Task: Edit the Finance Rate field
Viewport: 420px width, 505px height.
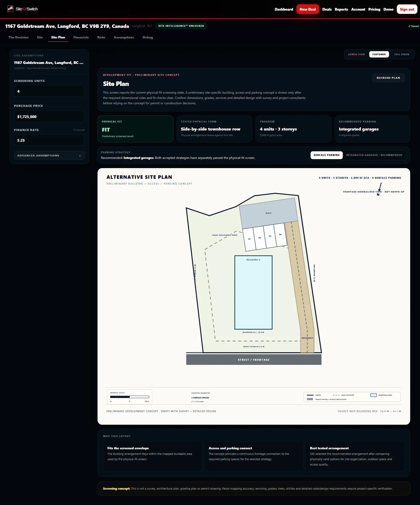Action: 49,140
